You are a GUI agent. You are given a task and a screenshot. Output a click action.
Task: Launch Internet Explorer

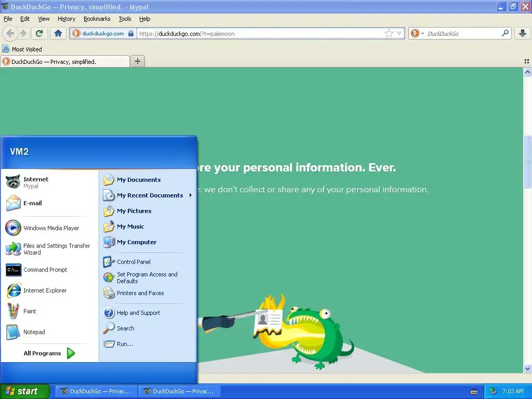[x=49, y=290]
